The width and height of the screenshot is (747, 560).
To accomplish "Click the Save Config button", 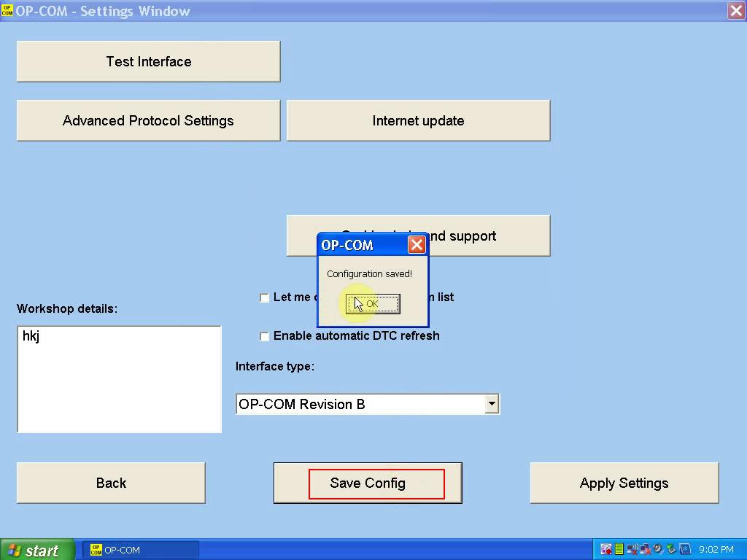I will 368,483.
